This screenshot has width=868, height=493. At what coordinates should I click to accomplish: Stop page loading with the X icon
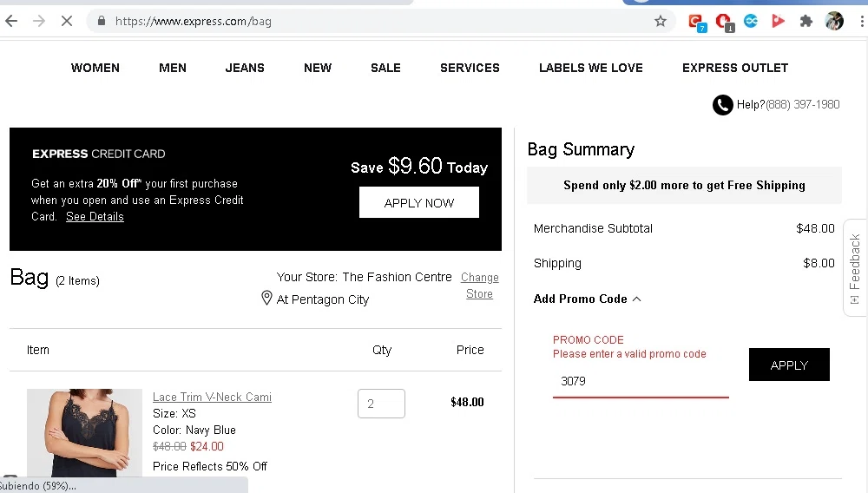(67, 22)
